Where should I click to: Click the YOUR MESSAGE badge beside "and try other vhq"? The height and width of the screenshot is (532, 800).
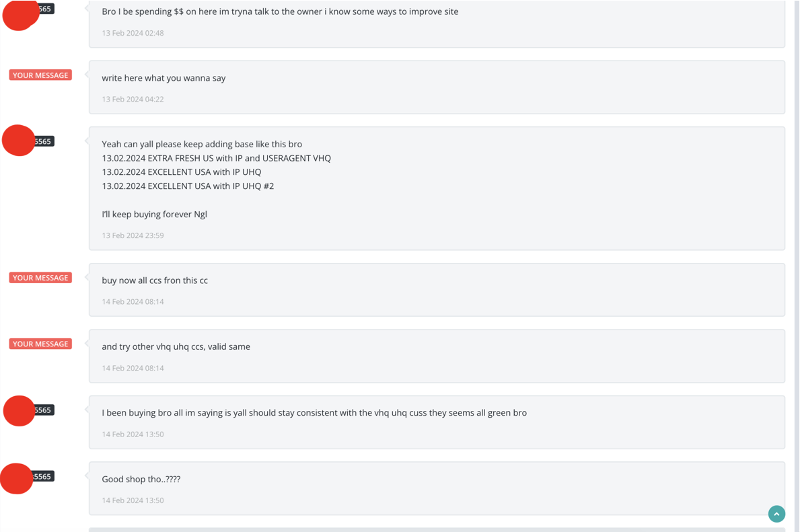pyautogui.click(x=40, y=344)
